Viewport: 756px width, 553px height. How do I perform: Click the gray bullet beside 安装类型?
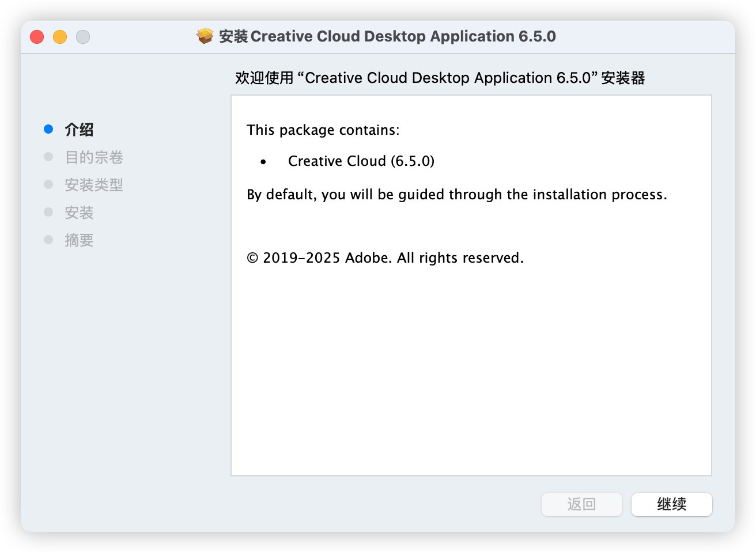pyautogui.click(x=48, y=185)
